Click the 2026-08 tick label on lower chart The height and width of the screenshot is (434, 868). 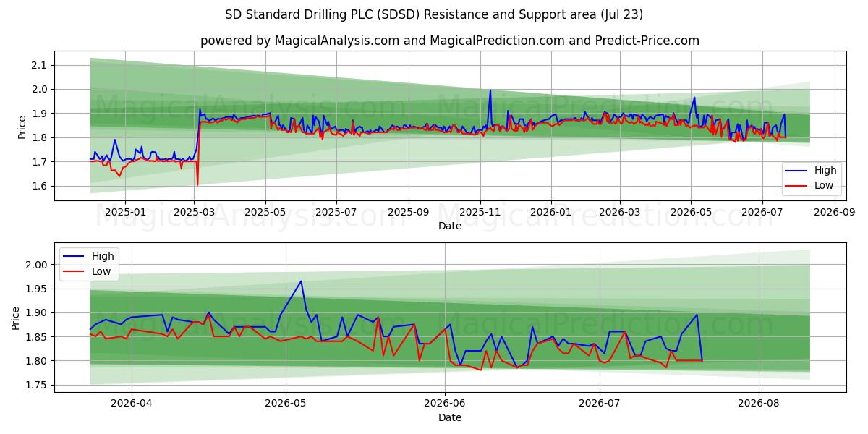point(759,404)
